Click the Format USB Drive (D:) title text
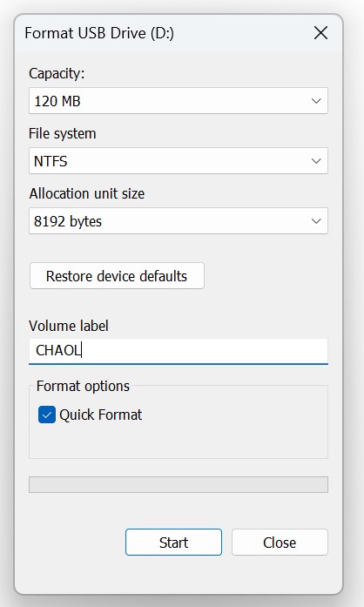The image size is (364, 607). [99, 33]
